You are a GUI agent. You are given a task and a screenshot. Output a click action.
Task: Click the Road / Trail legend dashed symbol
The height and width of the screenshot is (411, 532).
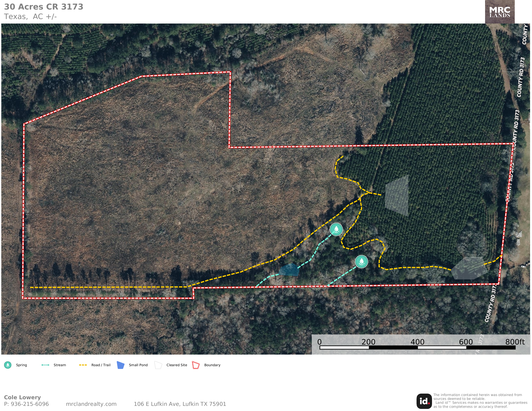[x=83, y=365]
